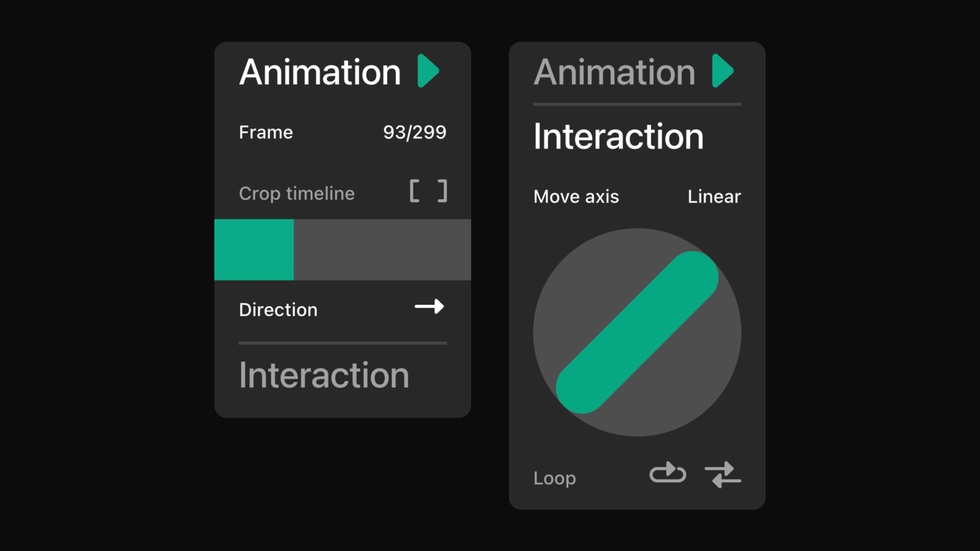Enable timeline cropping
The width and height of the screenshot is (980, 551).
[x=297, y=193]
